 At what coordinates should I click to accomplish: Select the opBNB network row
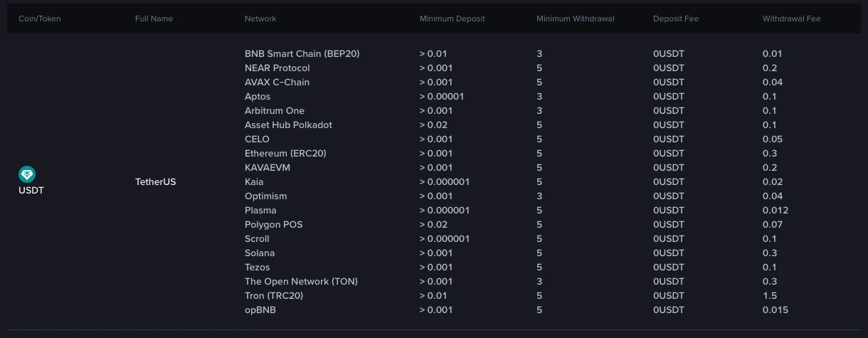point(260,310)
